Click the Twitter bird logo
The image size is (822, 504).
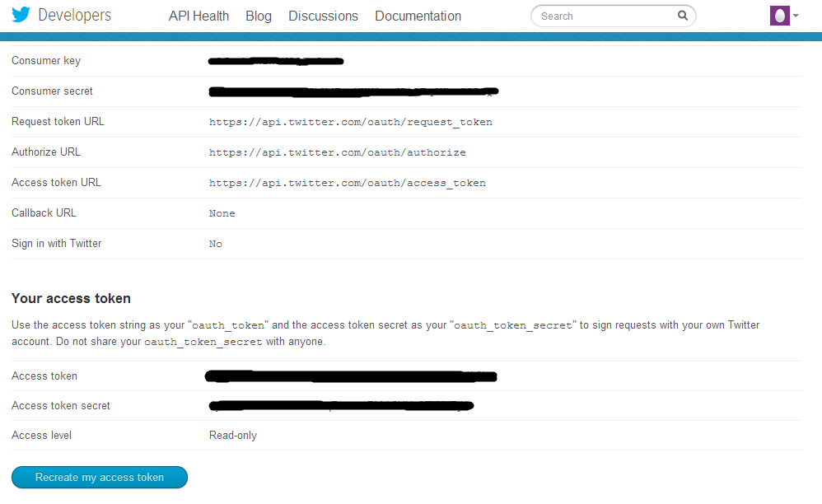(21, 15)
